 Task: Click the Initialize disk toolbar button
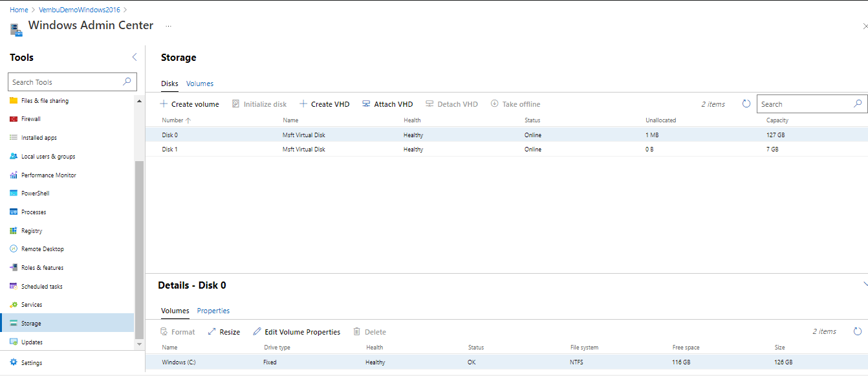(x=259, y=104)
